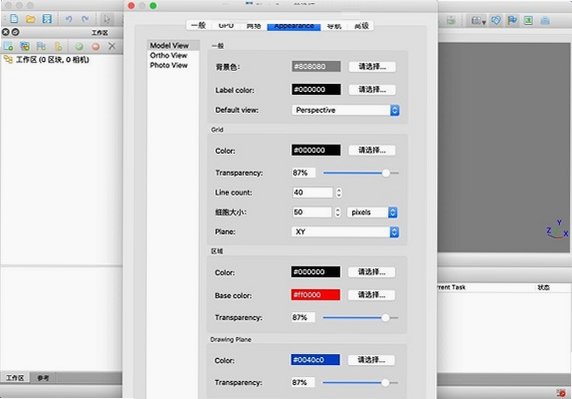
Task: Select Photo View in the sidebar list
Action: pyautogui.click(x=173, y=65)
